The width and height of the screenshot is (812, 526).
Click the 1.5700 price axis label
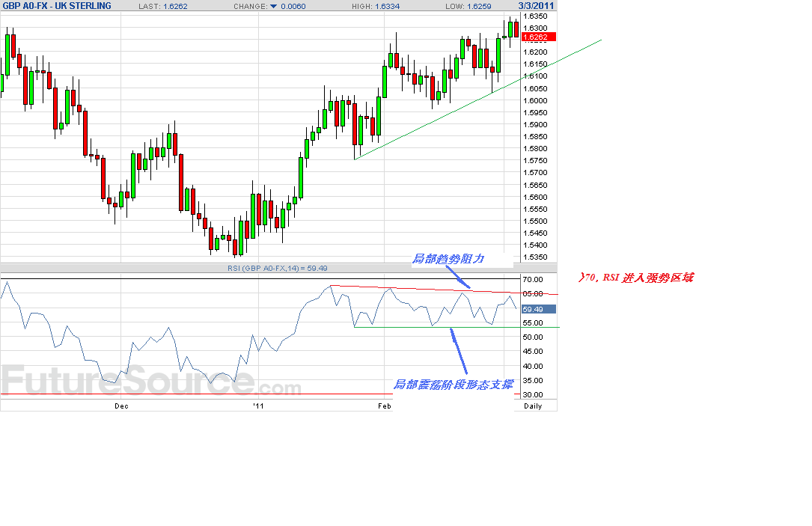535,172
